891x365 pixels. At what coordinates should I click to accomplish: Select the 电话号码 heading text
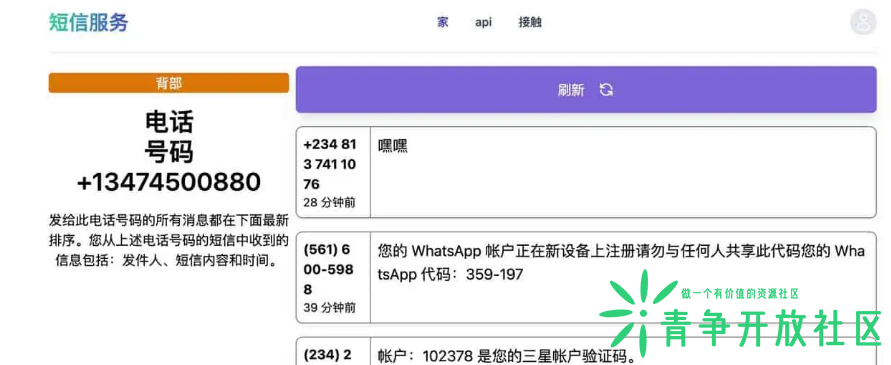point(169,136)
